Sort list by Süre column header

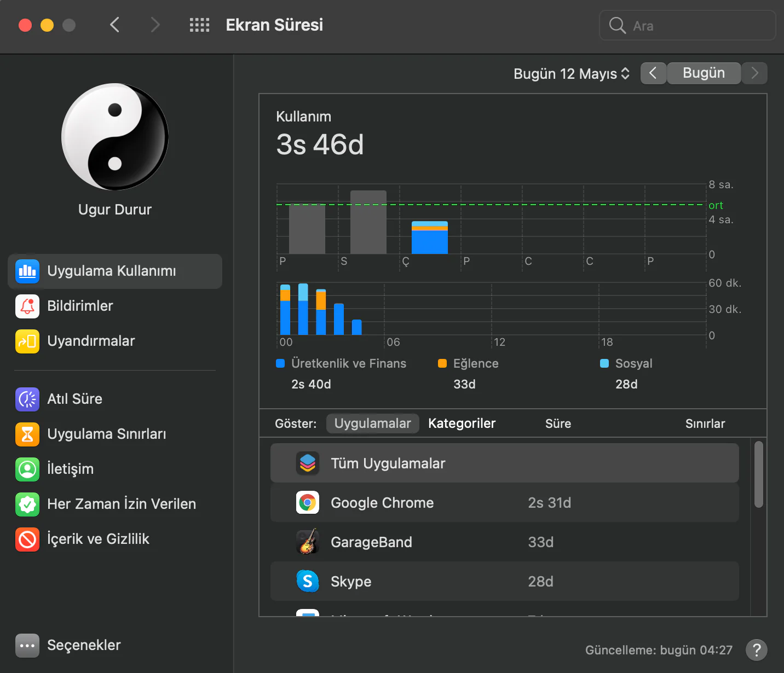coord(558,423)
